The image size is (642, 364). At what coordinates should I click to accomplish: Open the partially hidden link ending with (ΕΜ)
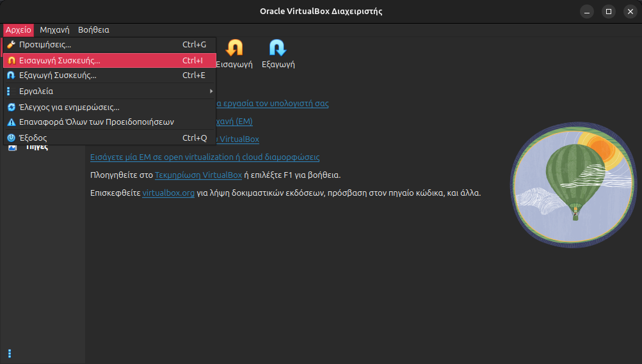point(235,122)
